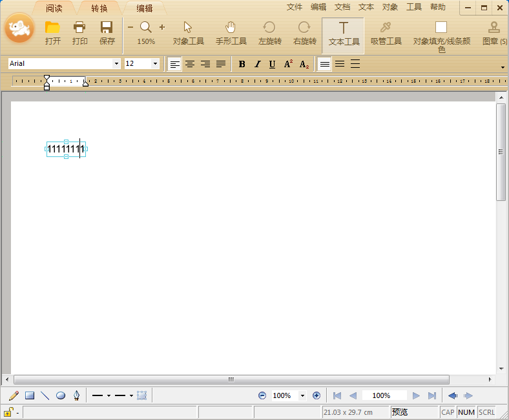Open the font size 12 dropdown

coord(155,64)
